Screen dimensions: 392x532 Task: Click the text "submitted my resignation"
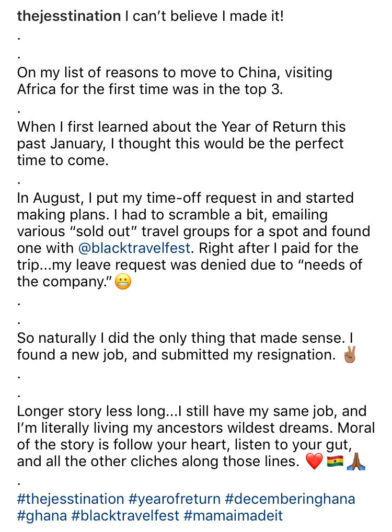click(x=248, y=355)
